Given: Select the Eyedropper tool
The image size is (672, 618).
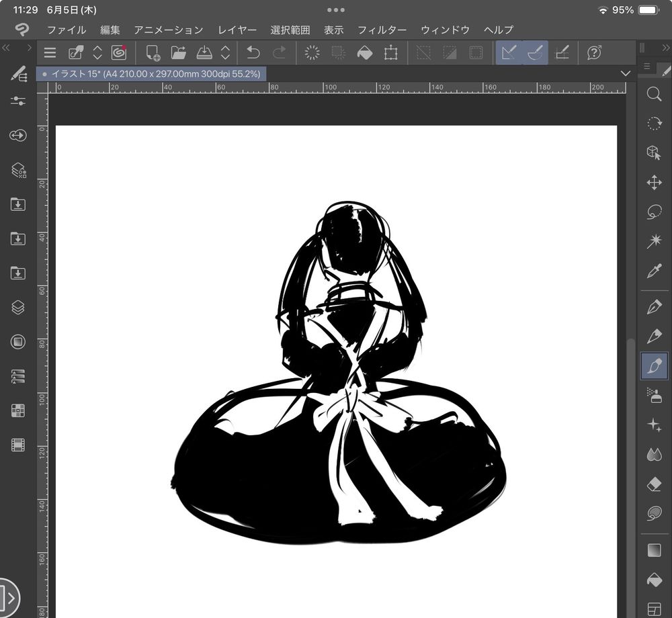Looking at the screenshot, I should pos(654,271).
